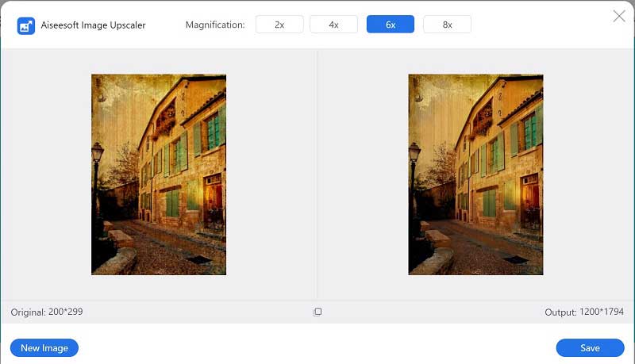The width and height of the screenshot is (635, 364).
Task: Click the vertical divider between both previews
Action: 317,174
